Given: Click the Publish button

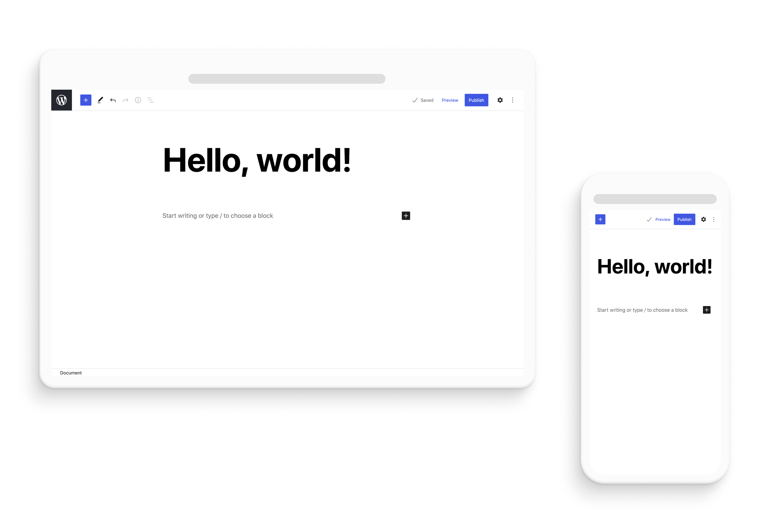Looking at the screenshot, I should coord(476,100).
